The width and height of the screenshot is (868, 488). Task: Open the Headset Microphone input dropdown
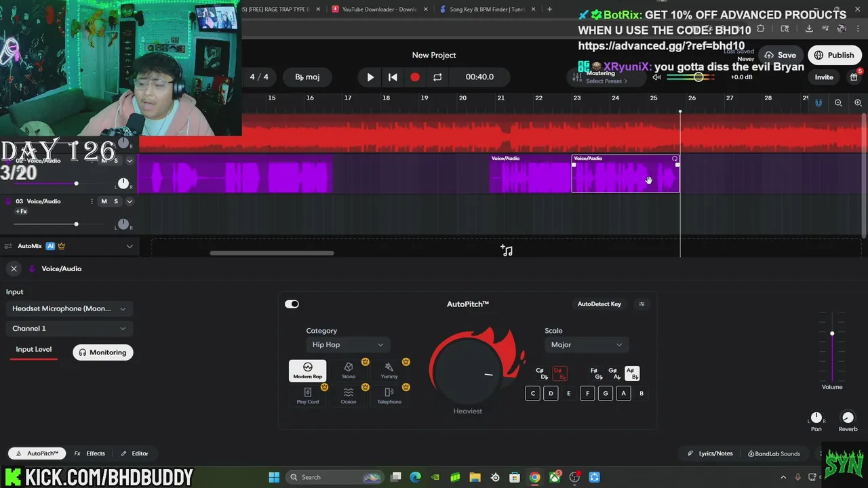[68, 308]
